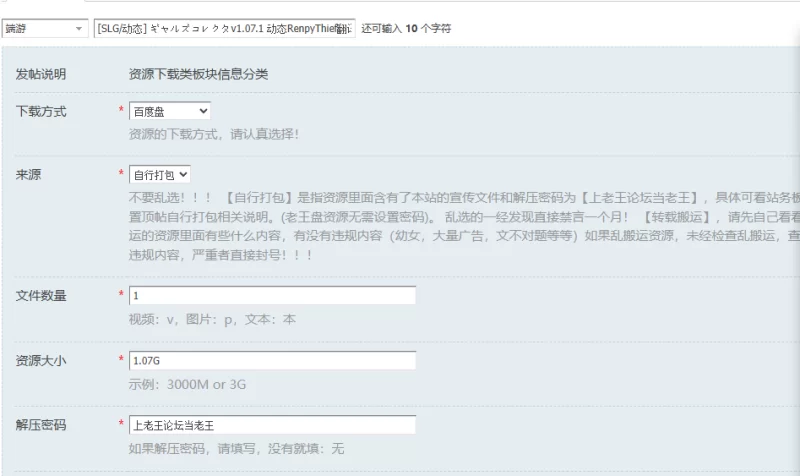Image resolution: width=800 pixels, height=476 pixels.
Task: Click the 文件数量 label
Action: tap(41, 296)
